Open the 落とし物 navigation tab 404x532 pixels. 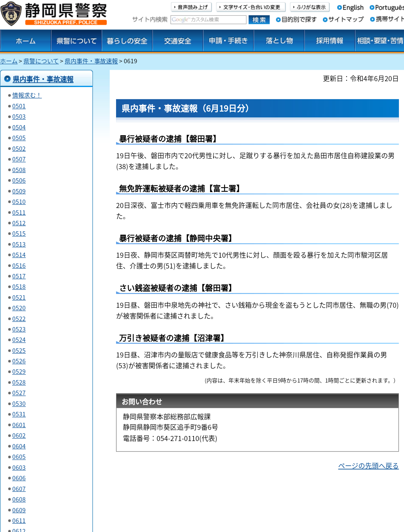pos(279,41)
